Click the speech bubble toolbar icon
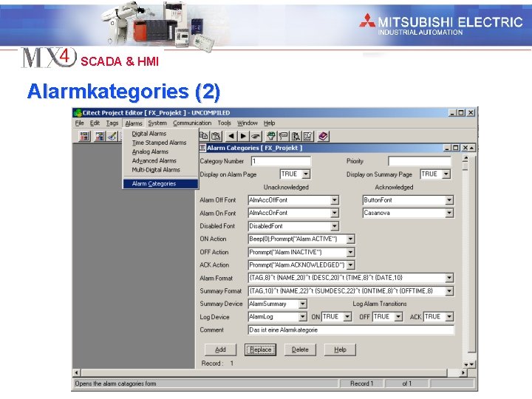532x399 pixels. (x=283, y=136)
